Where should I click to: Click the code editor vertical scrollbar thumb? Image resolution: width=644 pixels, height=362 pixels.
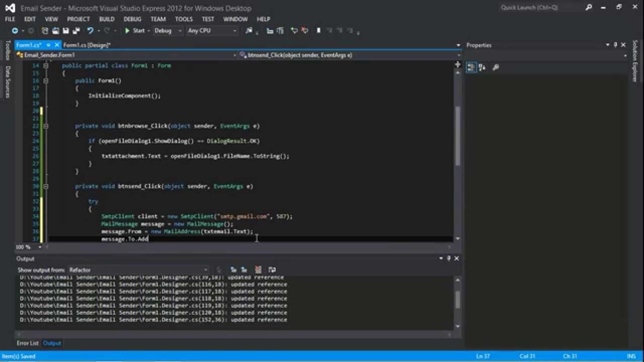pos(457,136)
